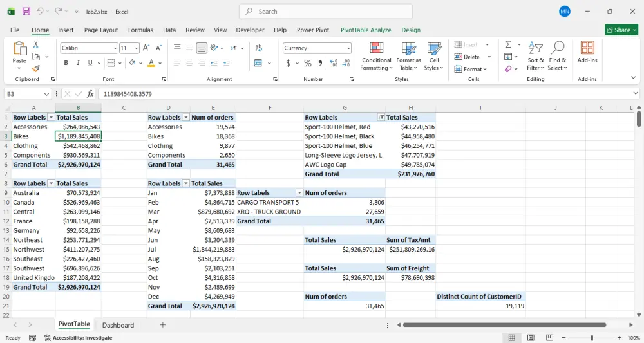
Task: Apply Comma Style icon
Action: pyautogui.click(x=320, y=63)
